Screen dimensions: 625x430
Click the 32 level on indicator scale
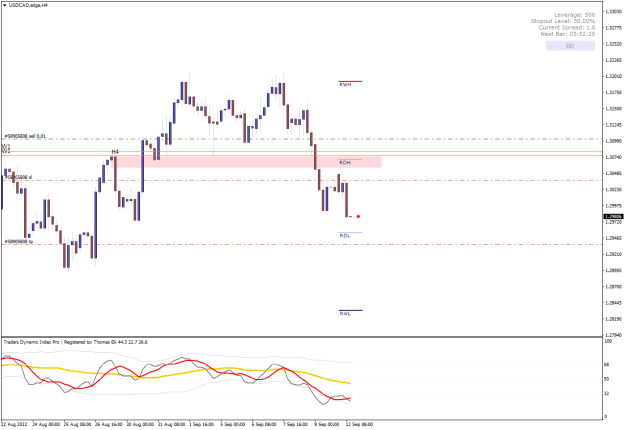tap(607, 394)
